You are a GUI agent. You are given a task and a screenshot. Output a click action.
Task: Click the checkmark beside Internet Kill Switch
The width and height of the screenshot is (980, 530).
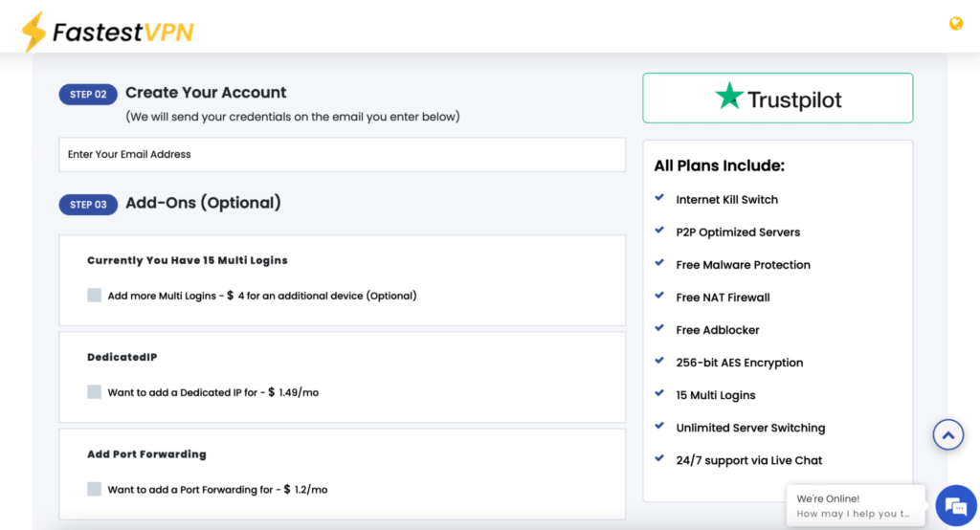tap(659, 197)
